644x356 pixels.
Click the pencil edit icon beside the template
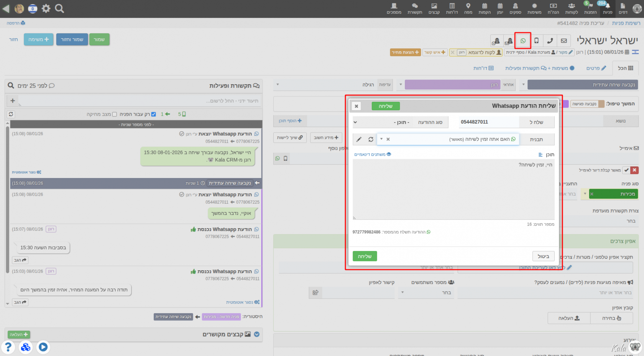point(359,139)
